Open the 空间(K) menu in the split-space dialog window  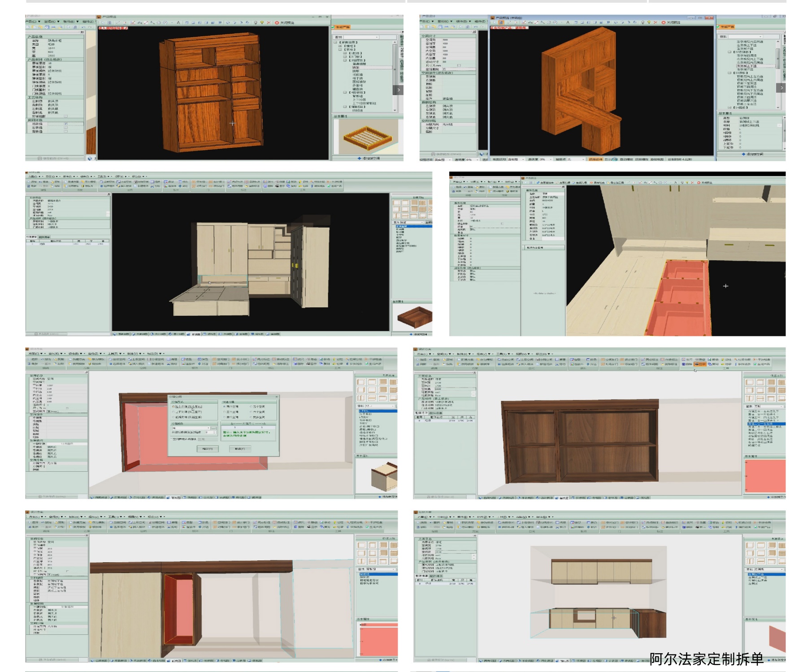tap(53, 353)
